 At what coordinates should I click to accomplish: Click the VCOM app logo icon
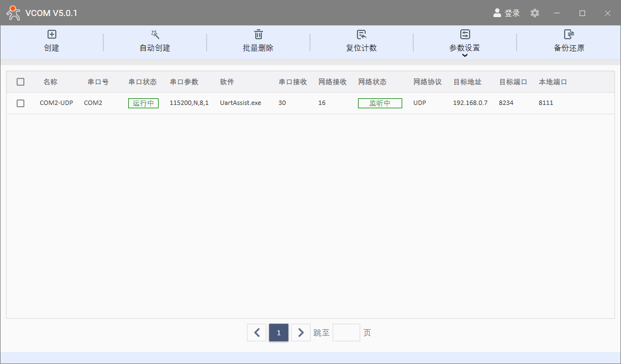[13, 13]
